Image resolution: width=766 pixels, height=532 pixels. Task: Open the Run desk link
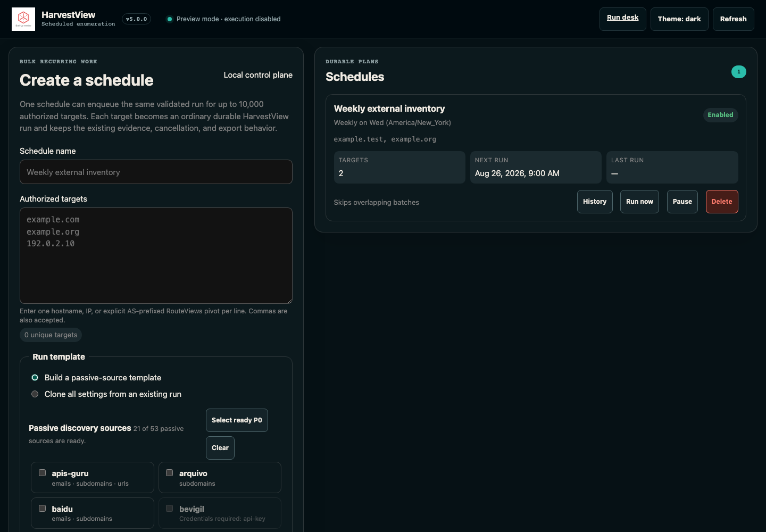(622, 19)
